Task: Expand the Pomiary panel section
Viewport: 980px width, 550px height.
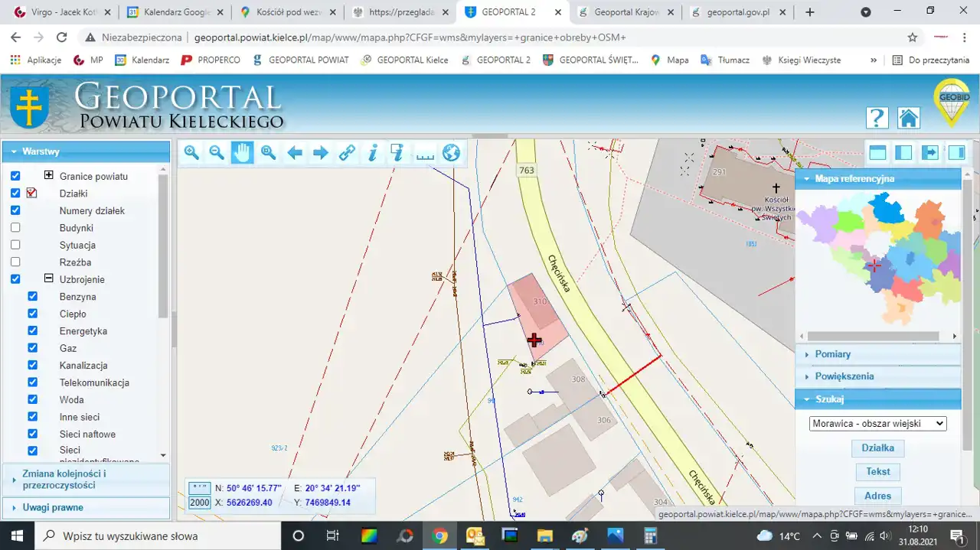Action: point(832,354)
